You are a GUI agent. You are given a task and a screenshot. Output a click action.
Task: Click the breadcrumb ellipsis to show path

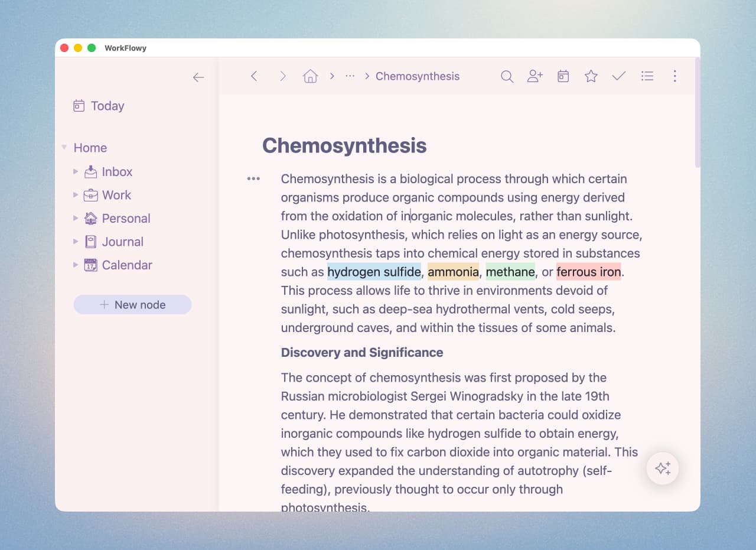pos(350,76)
